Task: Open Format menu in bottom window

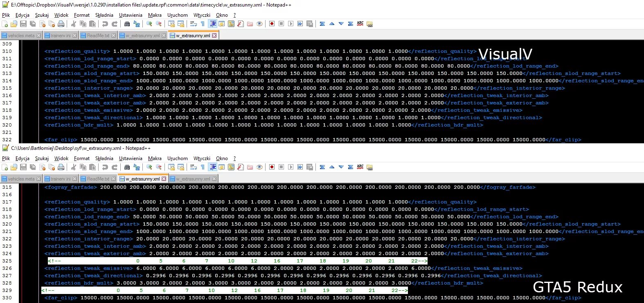Action: tap(82, 158)
